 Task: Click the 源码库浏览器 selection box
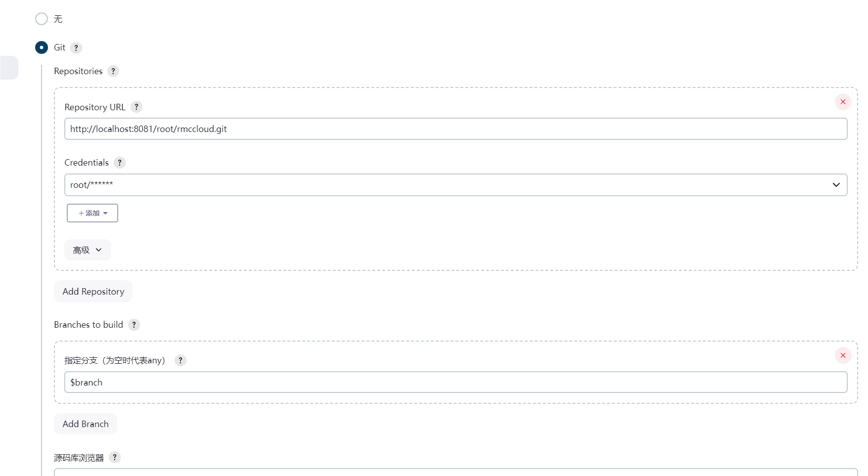pyautogui.click(x=456, y=472)
